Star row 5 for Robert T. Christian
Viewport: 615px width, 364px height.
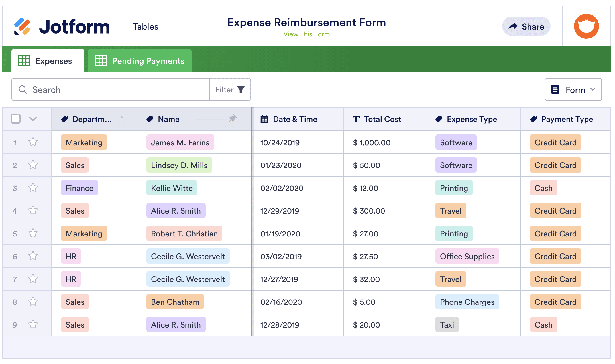pos(33,233)
